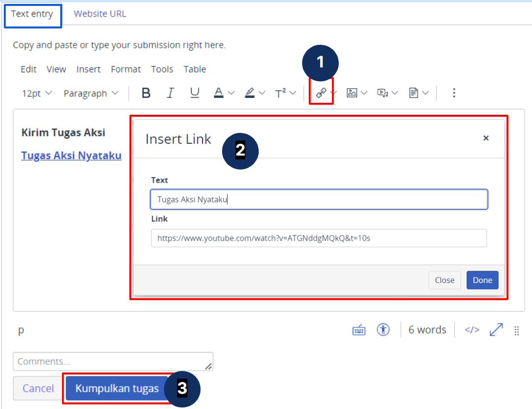Click the insert link chain icon

click(x=321, y=93)
